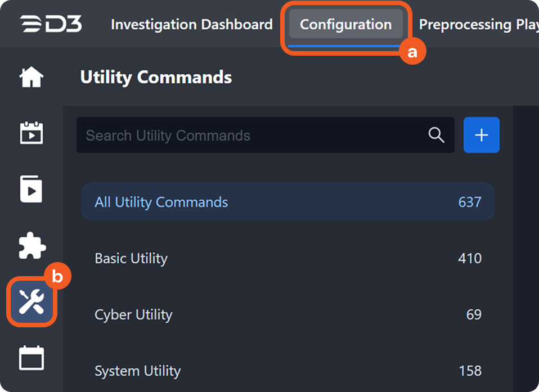Click the 637 count for all commands
The height and width of the screenshot is (392, 539).
[x=469, y=202]
